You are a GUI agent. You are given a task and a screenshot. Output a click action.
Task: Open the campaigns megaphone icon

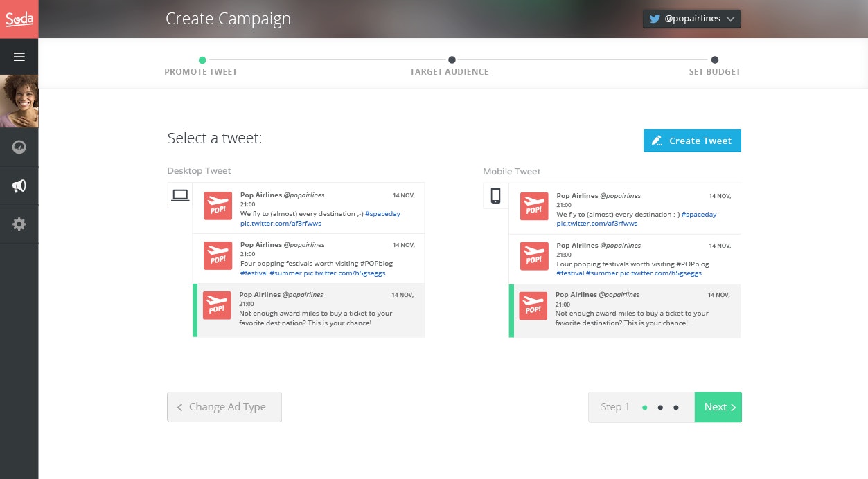coord(19,186)
